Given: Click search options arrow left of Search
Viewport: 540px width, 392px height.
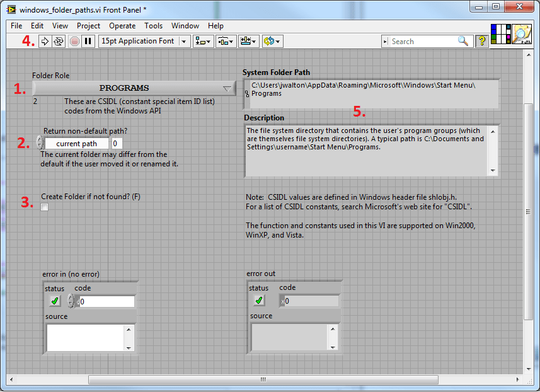Looking at the screenshot, I should coord(386,42).
